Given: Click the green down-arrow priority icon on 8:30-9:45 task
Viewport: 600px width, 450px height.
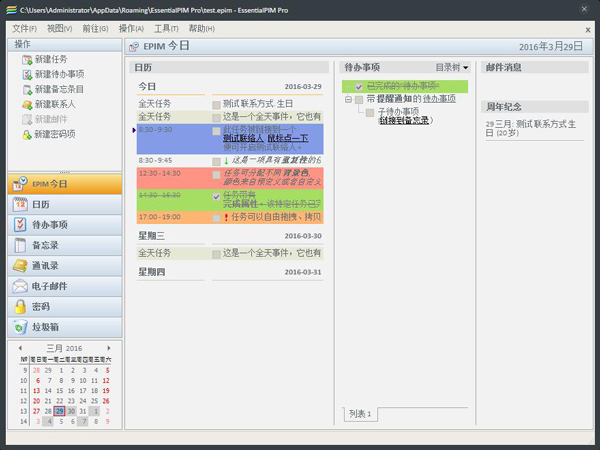Looking at the screenshot, I should click(x=226, y=161).
